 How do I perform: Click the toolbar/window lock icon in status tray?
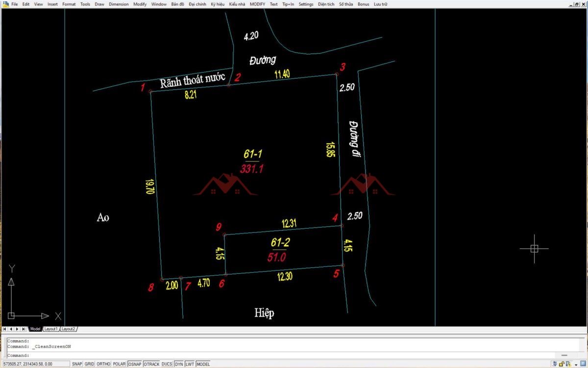point(562,364)
